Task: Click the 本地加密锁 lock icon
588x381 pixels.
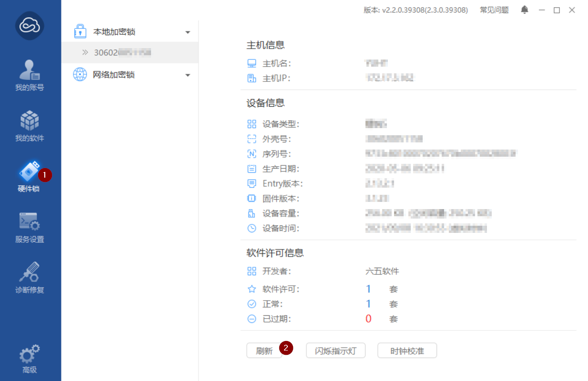Action: coord(80,32)
